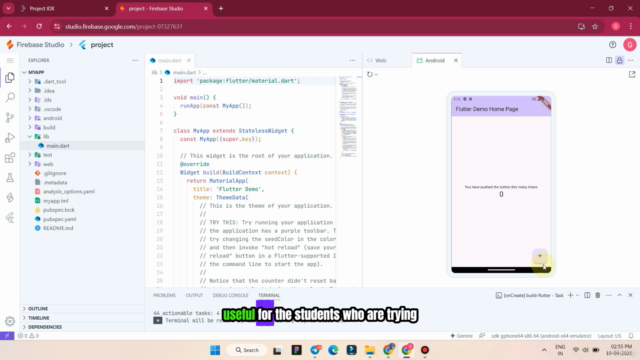This screenshot has width=640, height=360.
Task: Click the browser address bar URL
Action: coord(124,27)
